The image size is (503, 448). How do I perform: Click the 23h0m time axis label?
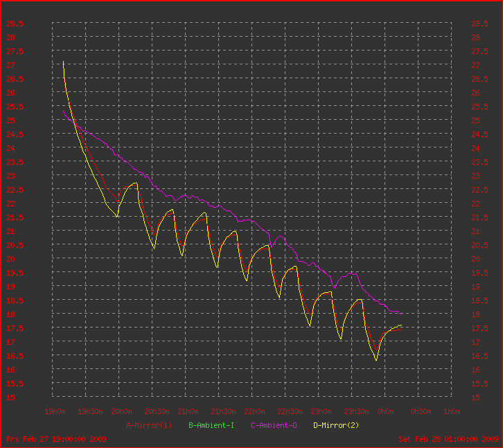point(321,411)
